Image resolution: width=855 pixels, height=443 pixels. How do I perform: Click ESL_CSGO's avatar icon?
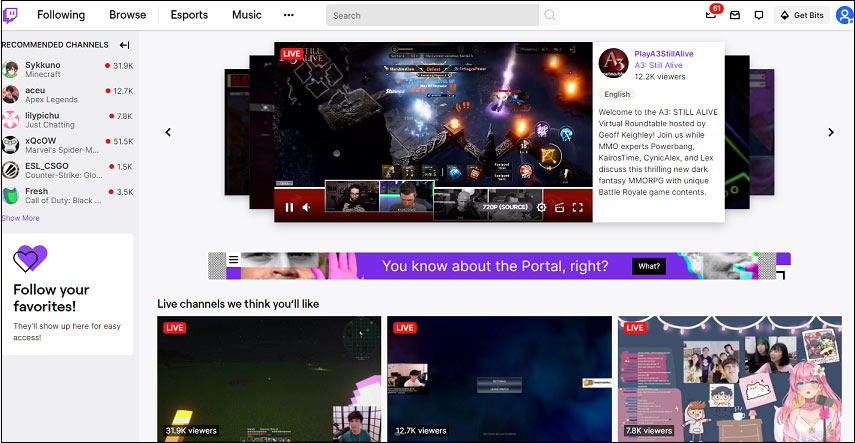10,170
